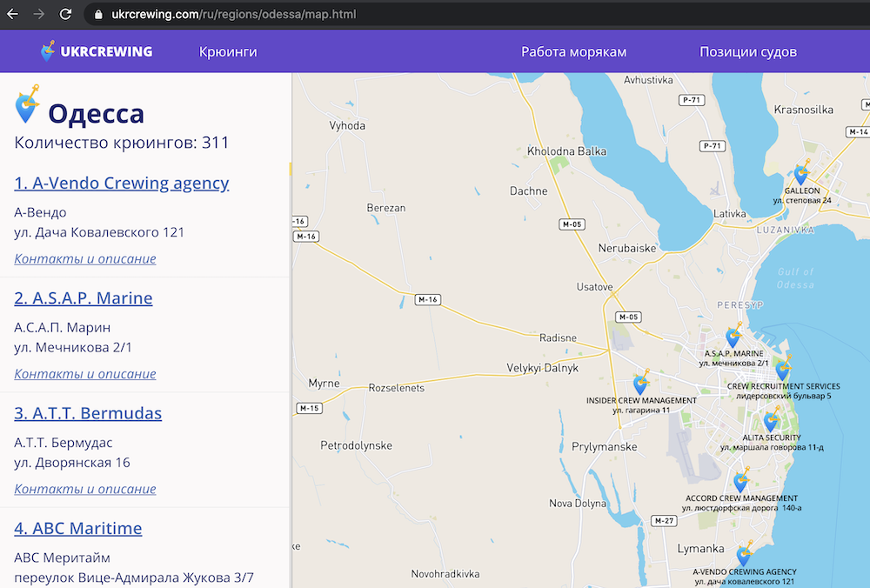The image size is (870, 588).
Task: Click the GALLEON map pin marker
Action: pyautogui.click(x=801, y=172)
